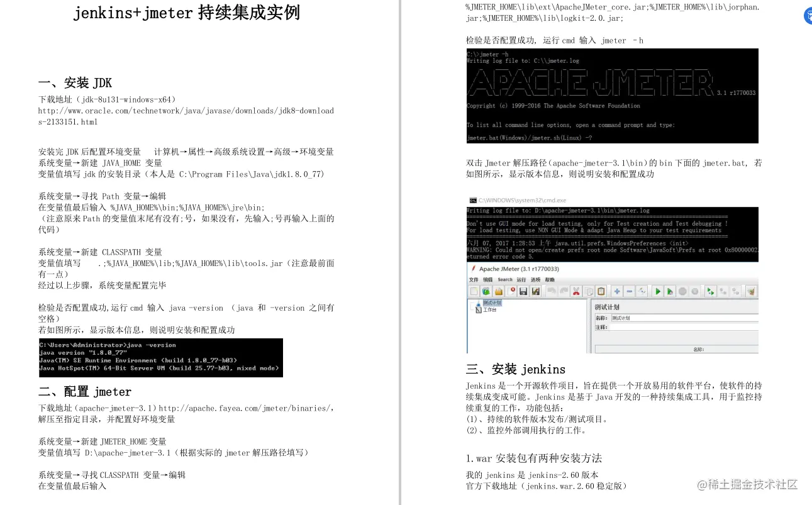Click the Save-as-image icon beside Save
812x505 pixels.
pyautogui.click(x=535, y=291)
